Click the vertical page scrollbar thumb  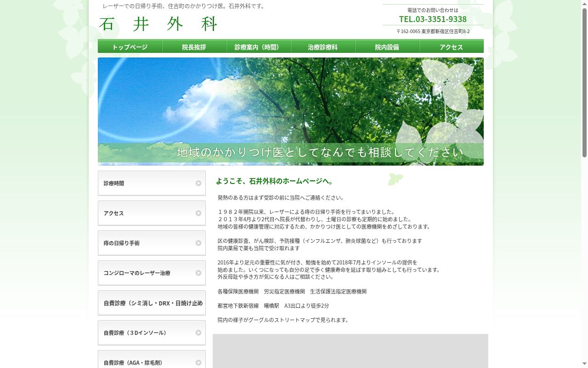584,83
